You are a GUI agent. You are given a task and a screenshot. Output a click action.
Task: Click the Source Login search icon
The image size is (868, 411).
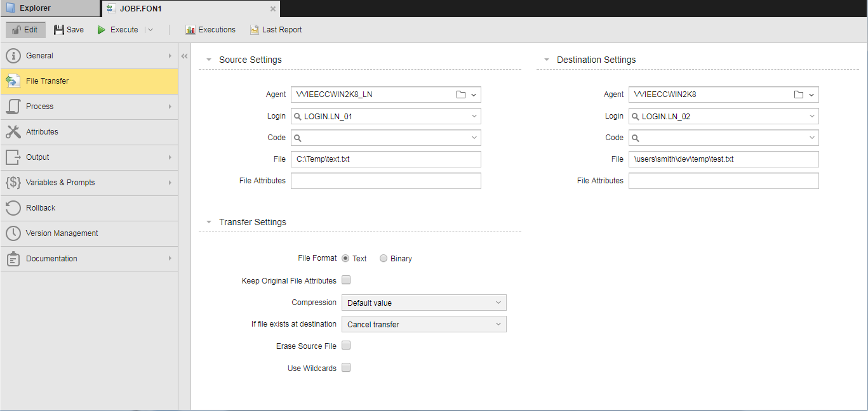(x=298, y=117)
